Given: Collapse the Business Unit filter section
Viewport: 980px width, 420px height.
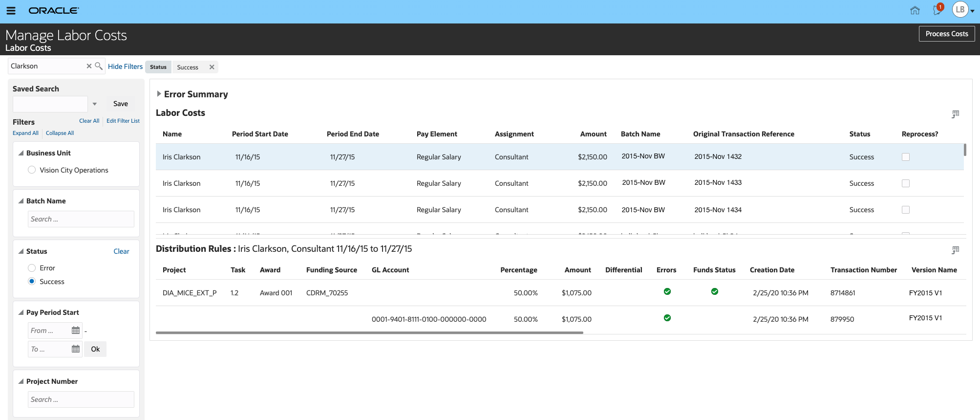Looking at the screenshot, I should pyautogui.click(x=21, y=153).
